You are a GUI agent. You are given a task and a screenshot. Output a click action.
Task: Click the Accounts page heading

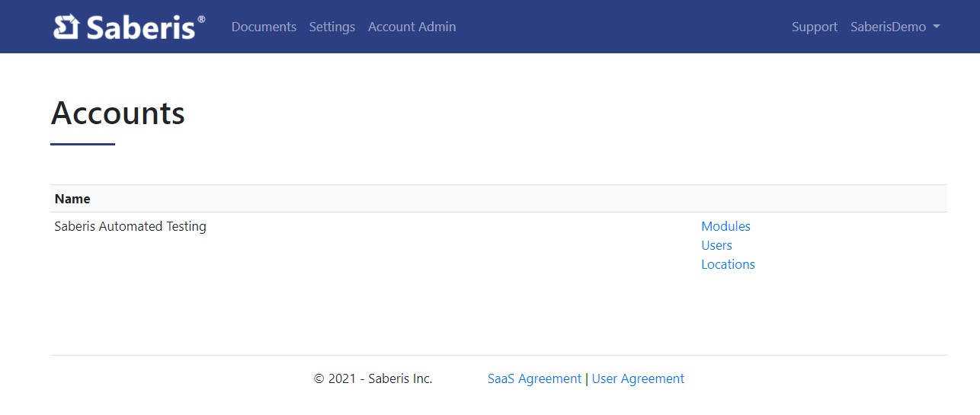(x=118, y=113)
